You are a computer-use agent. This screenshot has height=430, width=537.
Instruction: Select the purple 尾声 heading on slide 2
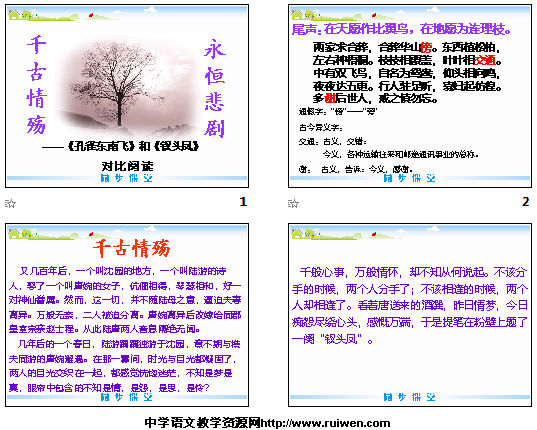(x=401, y=29)
